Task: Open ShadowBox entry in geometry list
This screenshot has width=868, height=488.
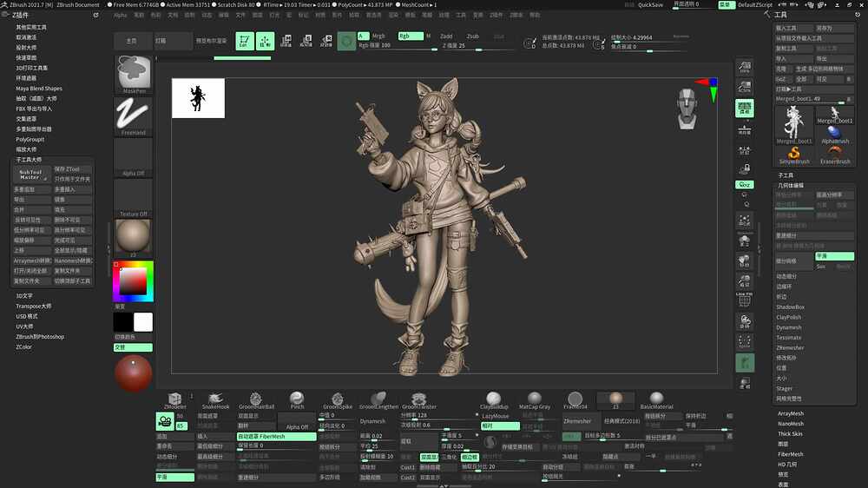Action: [790, 307]
